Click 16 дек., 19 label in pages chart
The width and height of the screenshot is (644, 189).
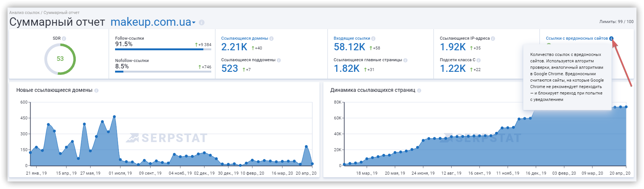(536, 173)
